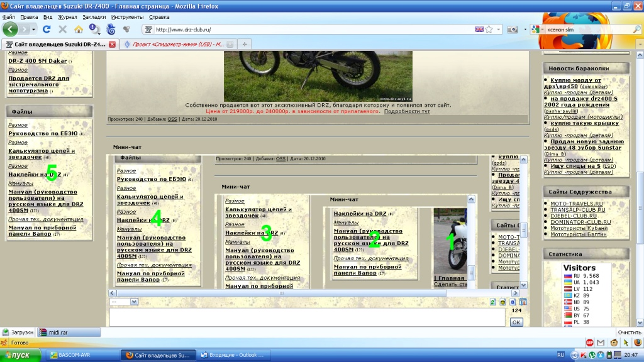Viewport: 644px width, 362px height.
Task: Open the back/forward history dropdown arrow
Action: coord(34,30)
